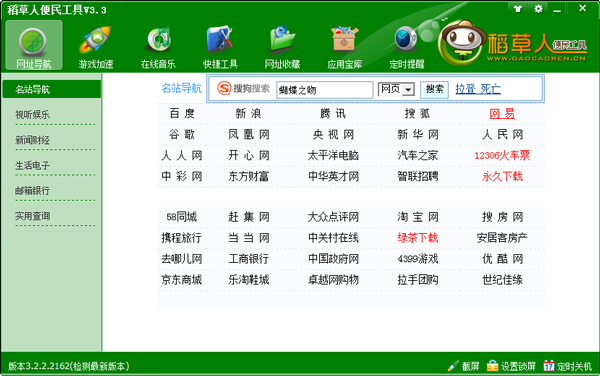
Task: Open the 新华网 link
Action: click(x=417, y=135)
